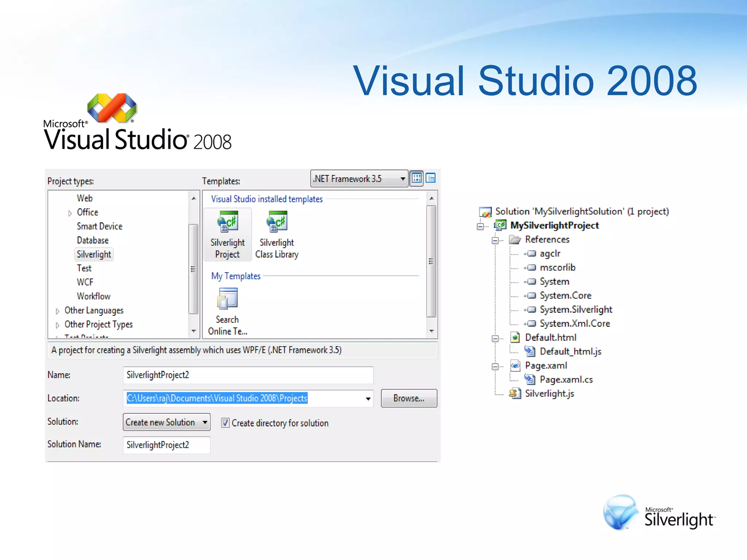
Task: Open the .NET Framework 3.5 dropdown
Action: [359, 179]
